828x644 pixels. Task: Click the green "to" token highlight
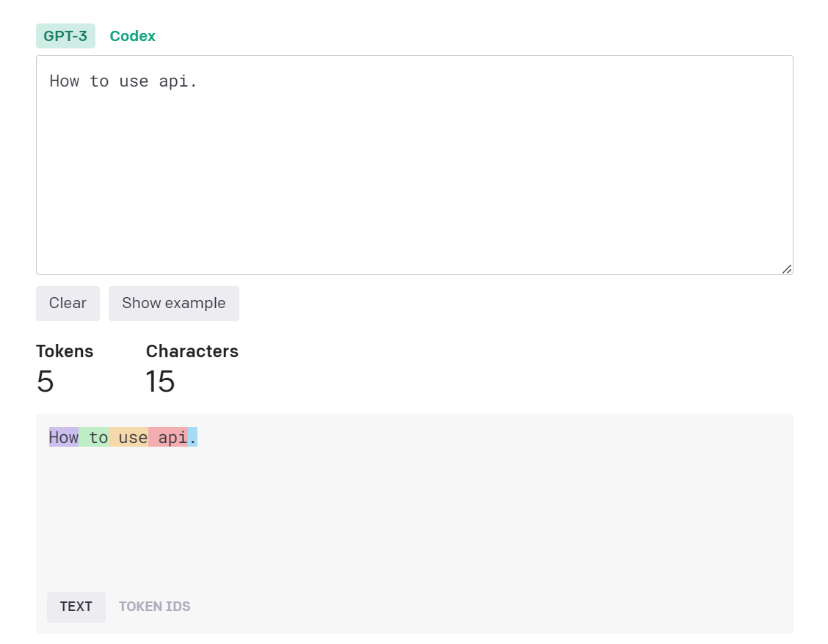click(96, 438)
